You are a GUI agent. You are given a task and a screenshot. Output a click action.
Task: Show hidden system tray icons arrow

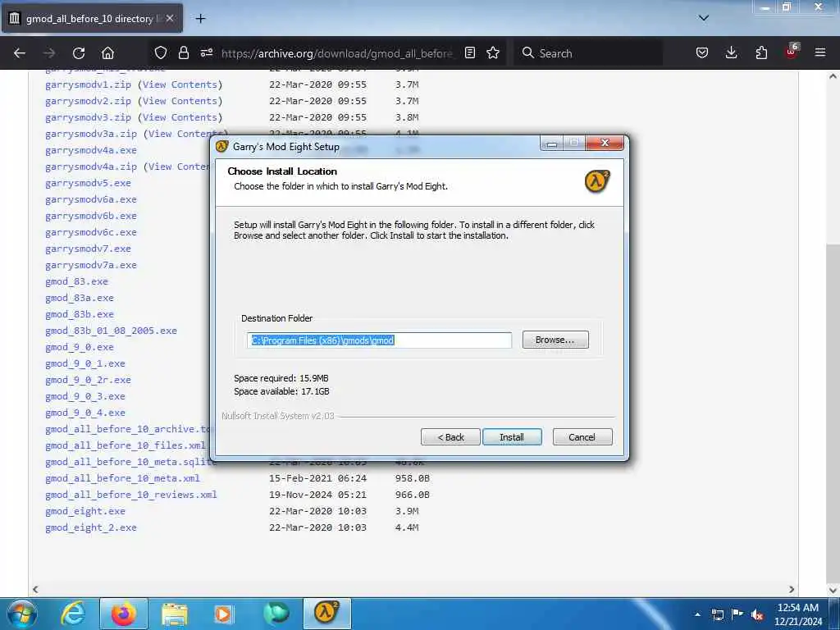tap(697, 614)
